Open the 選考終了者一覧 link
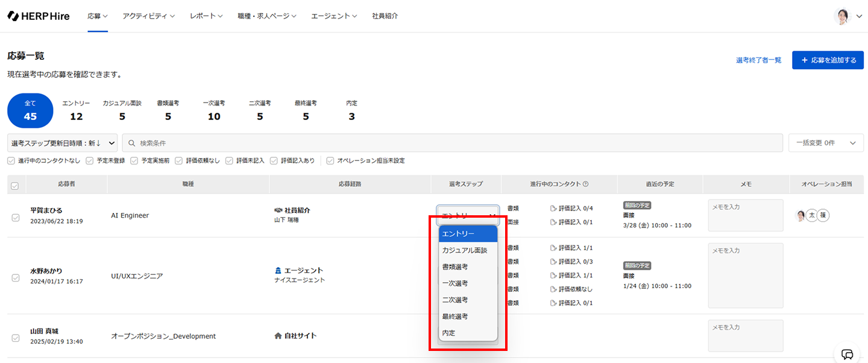This screenshot has width=868, height=363. [x=758, y=60]
